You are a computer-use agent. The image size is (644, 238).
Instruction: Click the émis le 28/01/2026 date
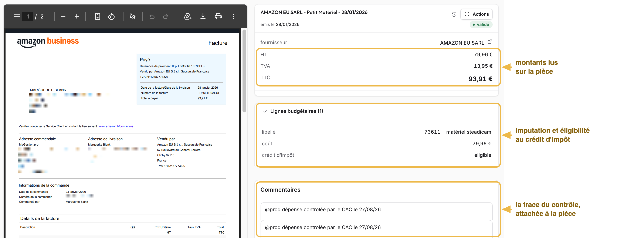[x=280, y=24]
